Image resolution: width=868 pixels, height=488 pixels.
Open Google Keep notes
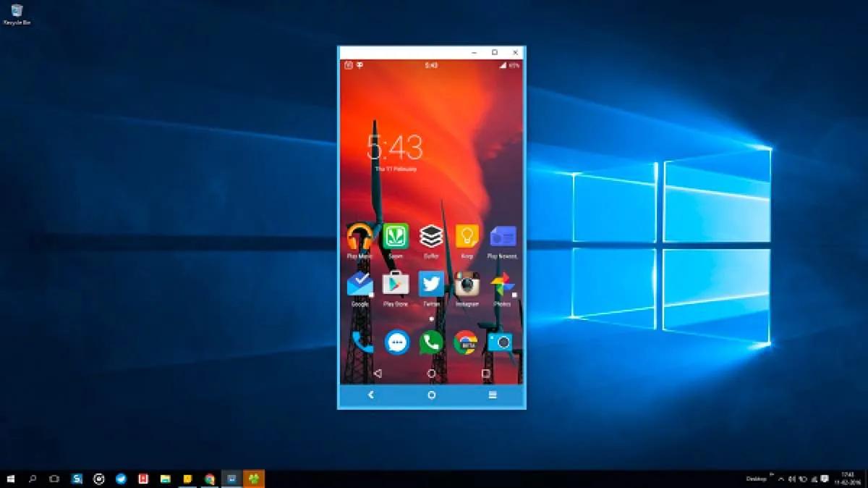coord(467,237)
